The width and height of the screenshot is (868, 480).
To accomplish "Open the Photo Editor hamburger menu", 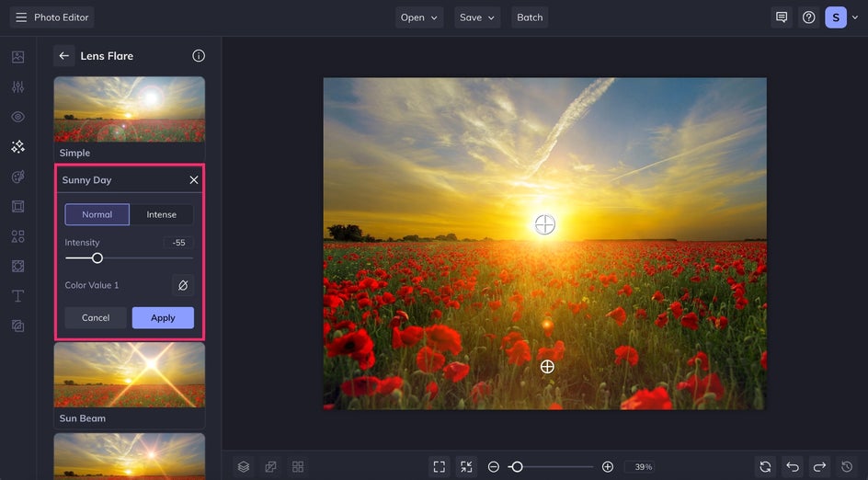I will [21, 17].
